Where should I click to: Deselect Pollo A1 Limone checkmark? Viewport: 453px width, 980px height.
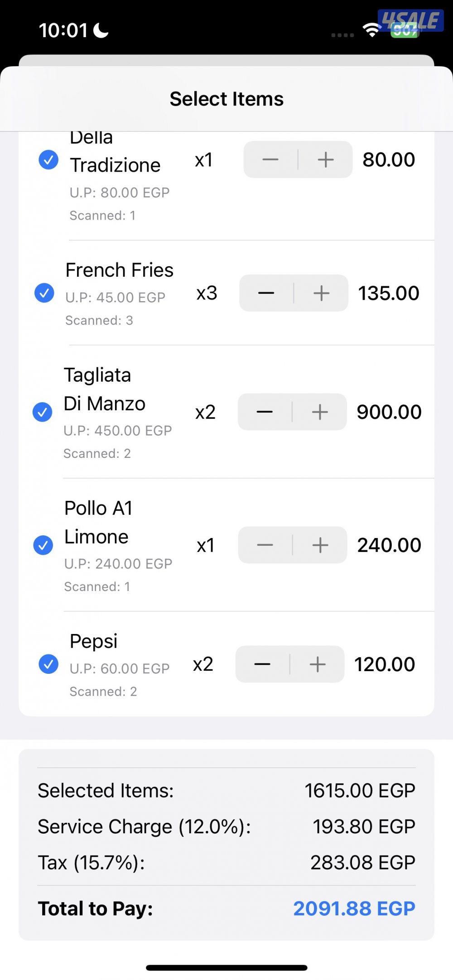[x=43, y=545]
